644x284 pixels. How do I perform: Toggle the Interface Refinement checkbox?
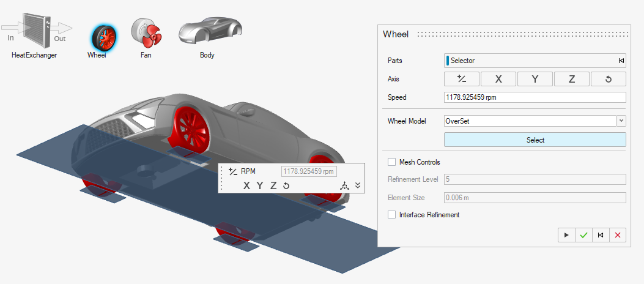pos(391,215)
